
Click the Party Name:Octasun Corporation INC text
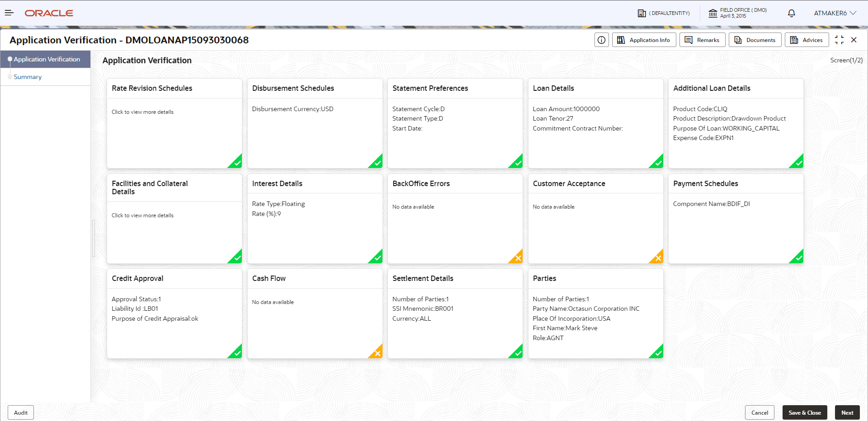586,309
